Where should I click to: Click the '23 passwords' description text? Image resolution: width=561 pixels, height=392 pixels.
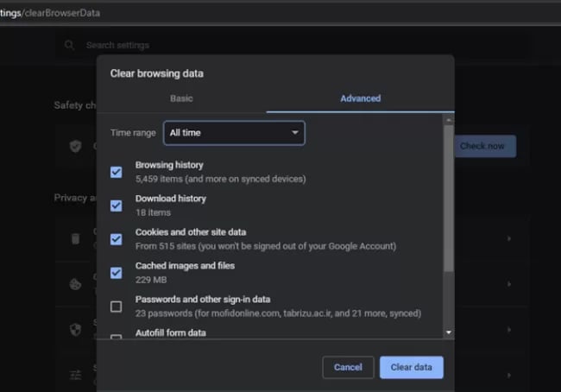(x=278, y=313)
